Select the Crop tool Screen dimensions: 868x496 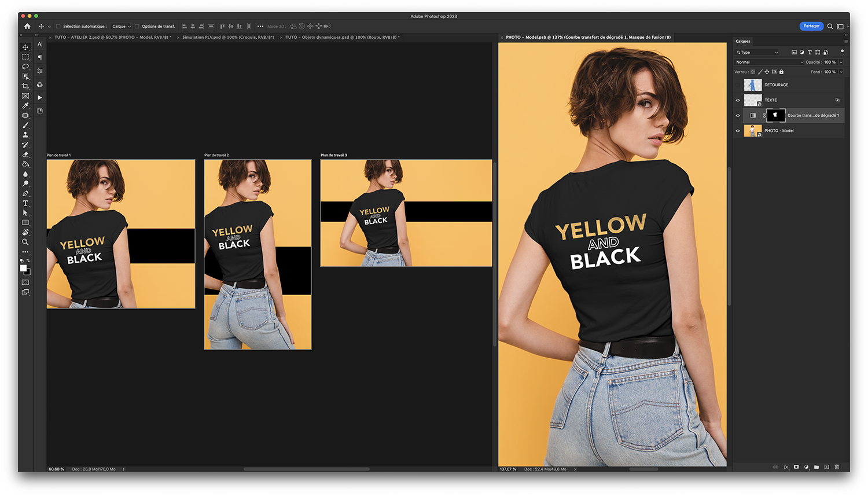tap(25, 86)
